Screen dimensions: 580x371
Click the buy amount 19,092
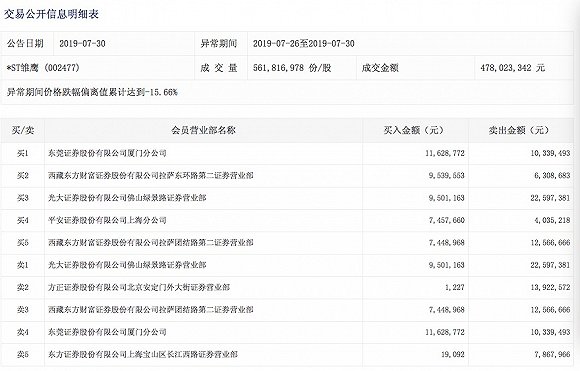point(453,354)
